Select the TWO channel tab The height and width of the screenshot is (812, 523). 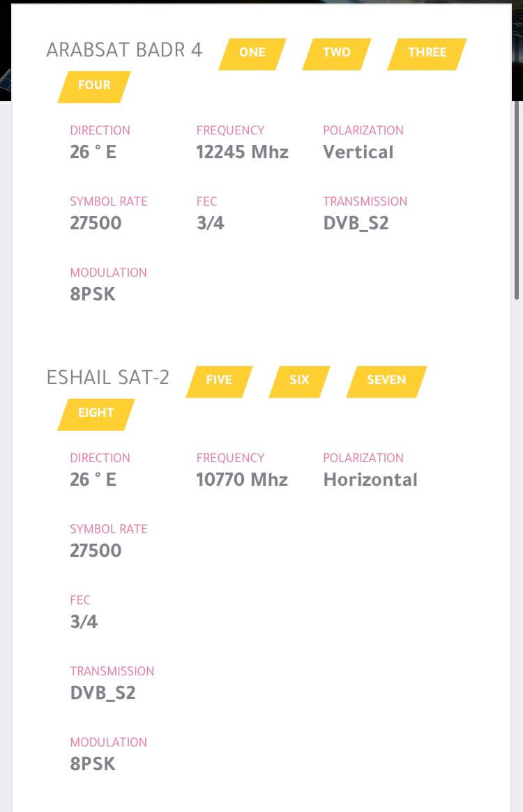click(337, 54)
